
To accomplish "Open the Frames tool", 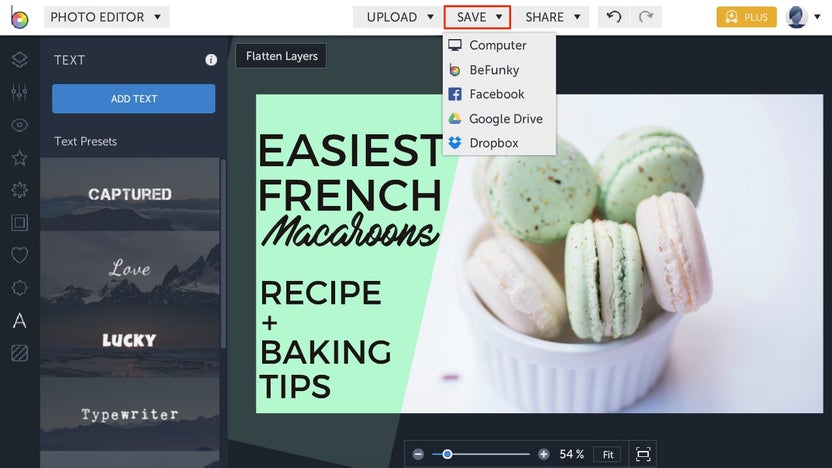I will 20,222.
